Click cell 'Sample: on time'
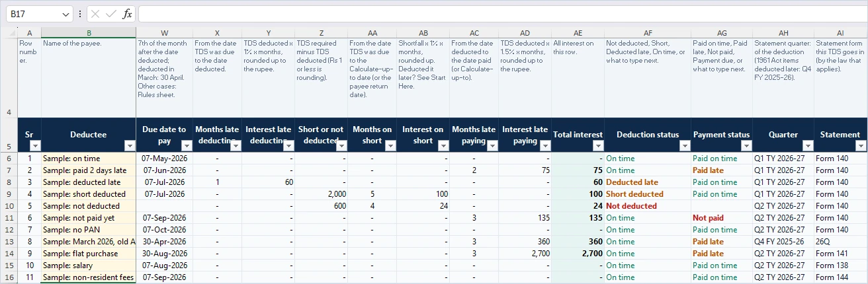This screenshot has width=868, height=284. [x=89, y=159]
